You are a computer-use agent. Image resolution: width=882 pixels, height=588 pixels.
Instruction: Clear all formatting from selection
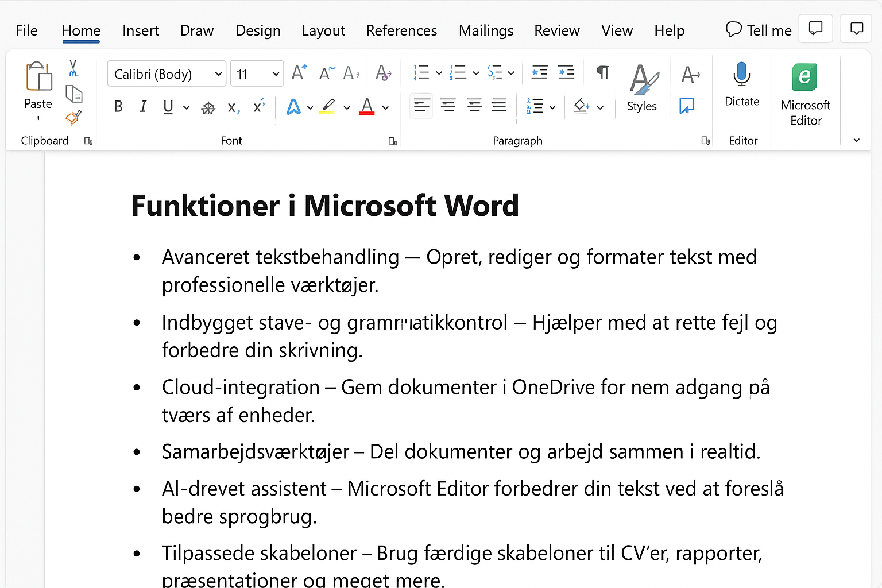click(x=383, y=73)
